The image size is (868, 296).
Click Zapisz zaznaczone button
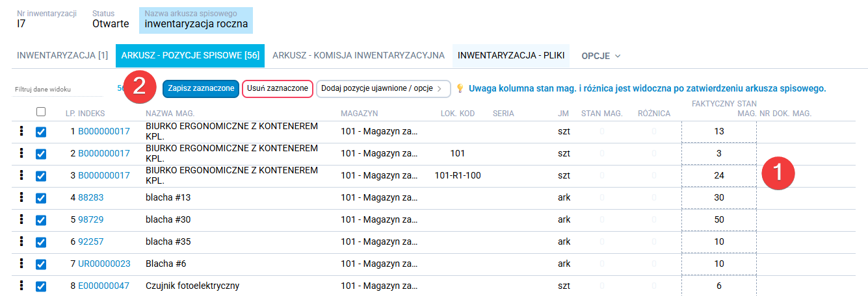(201, 88)
